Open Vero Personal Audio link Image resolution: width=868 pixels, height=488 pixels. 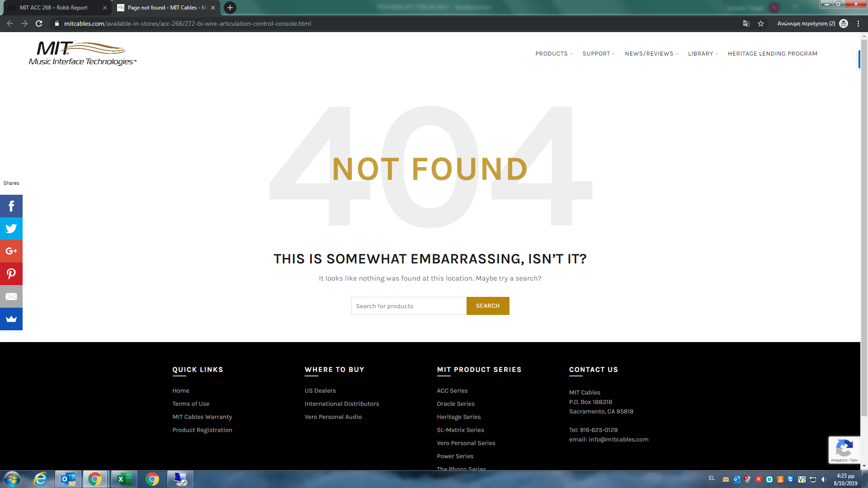(333, 417)
